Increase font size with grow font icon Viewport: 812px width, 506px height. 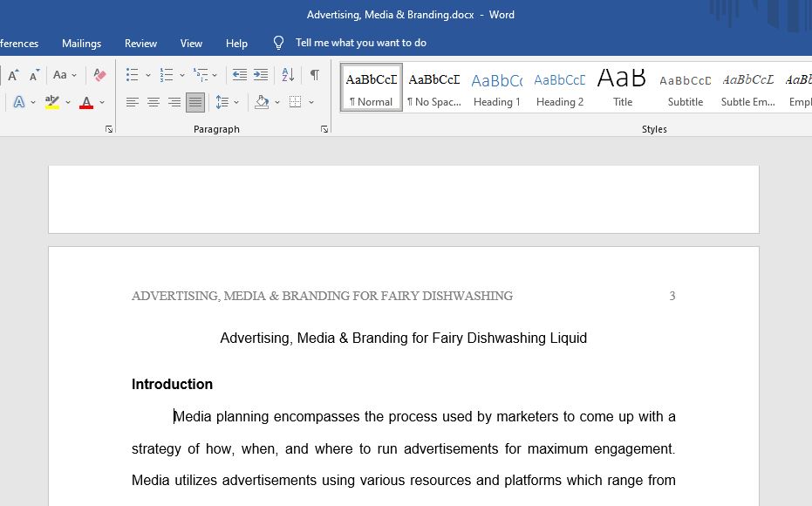click(13, 75)
